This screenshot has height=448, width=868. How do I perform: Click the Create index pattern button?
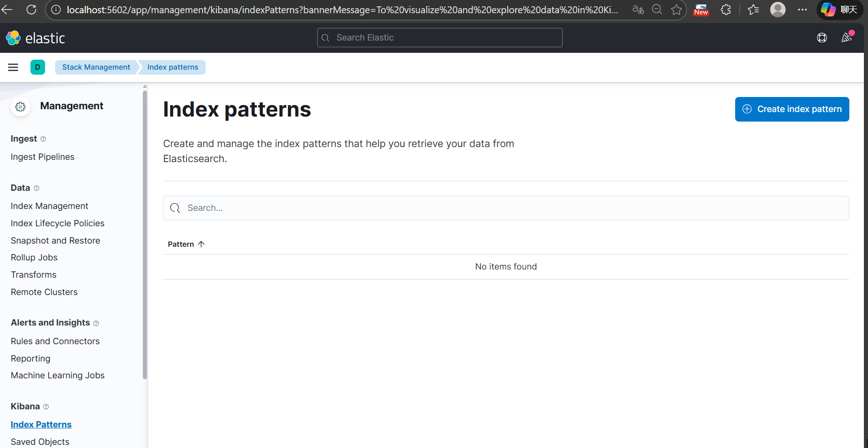coord(792,109)
